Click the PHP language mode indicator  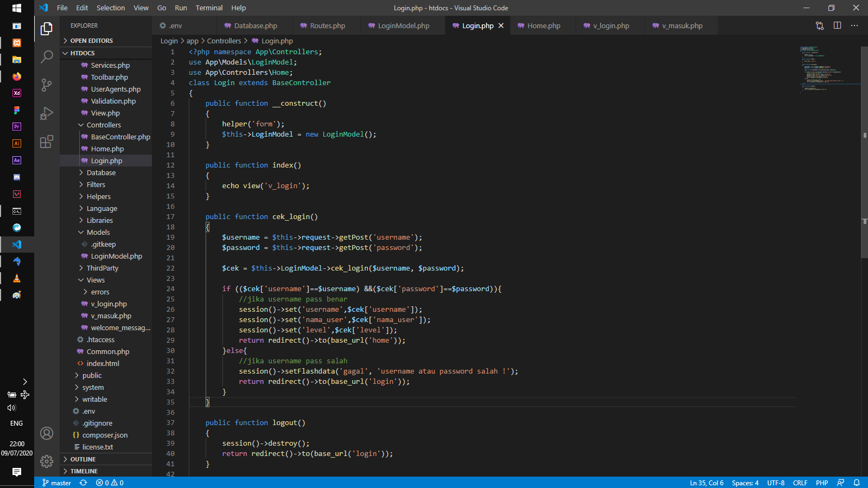(822, 483)
